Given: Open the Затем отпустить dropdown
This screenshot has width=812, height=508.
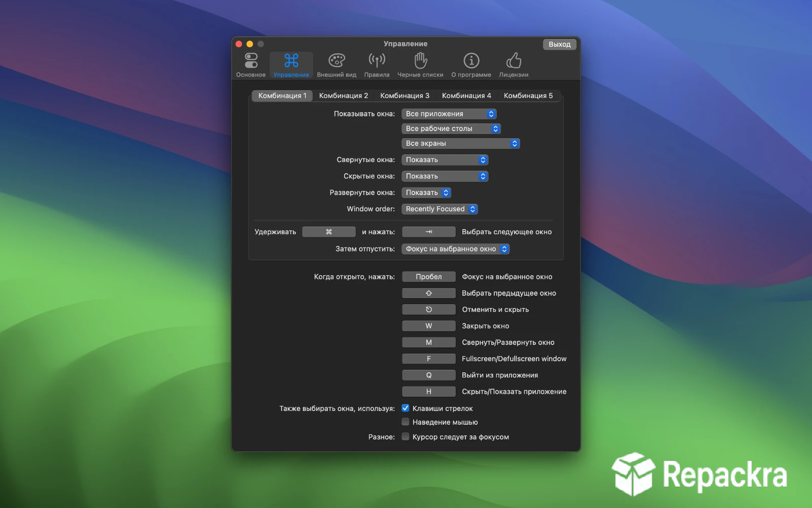Looking at the screenshot, I should click(x=456, y=249).
